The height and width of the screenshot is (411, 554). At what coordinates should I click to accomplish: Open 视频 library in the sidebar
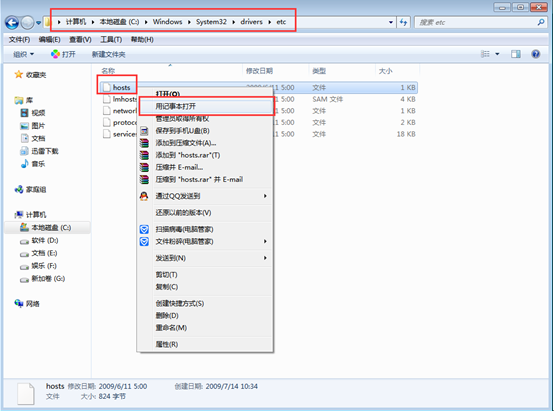pyautogui.click(x=38, y=113)
